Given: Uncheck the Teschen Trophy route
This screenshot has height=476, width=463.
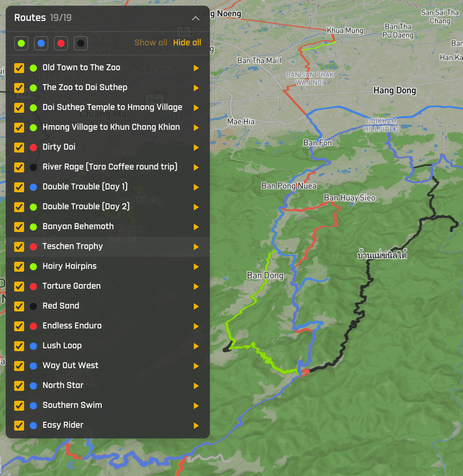Looking at the screenshot, I should [x=19, y=247].
